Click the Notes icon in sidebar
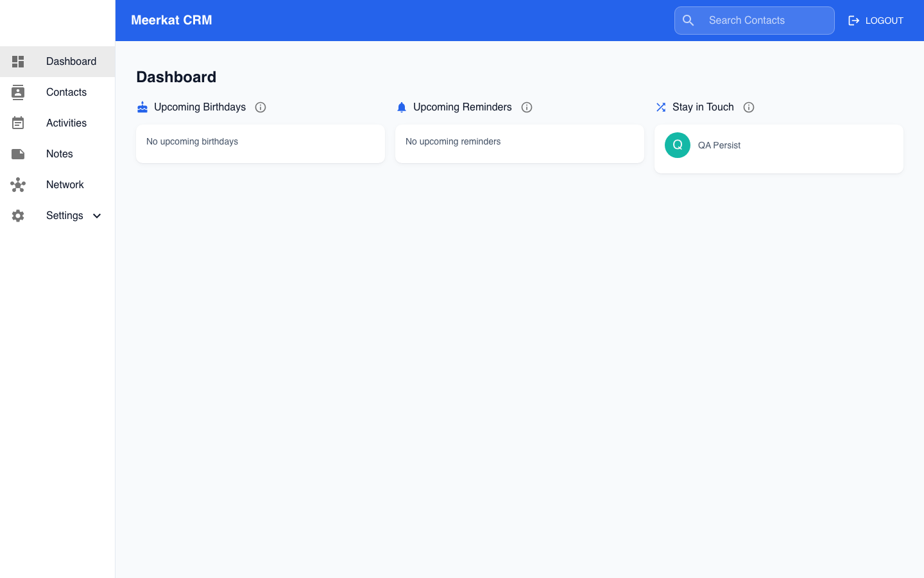The height and width of the screenshot is (578, 924). (18, 154)
